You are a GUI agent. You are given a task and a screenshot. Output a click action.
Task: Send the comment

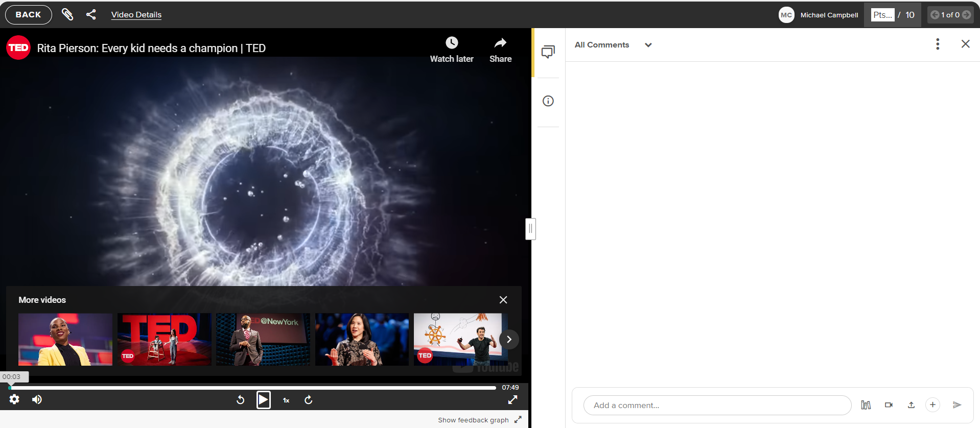pos(957,405)
